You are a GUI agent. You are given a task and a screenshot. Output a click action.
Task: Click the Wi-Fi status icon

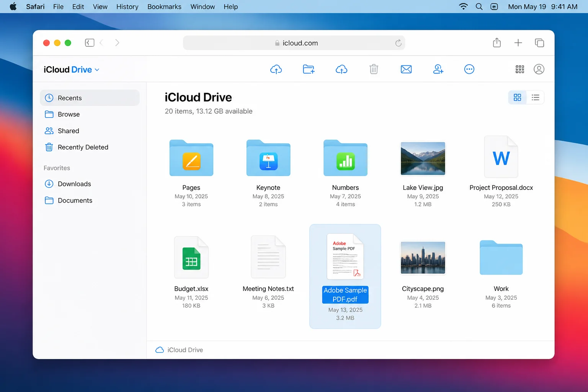tap(463, 7)
